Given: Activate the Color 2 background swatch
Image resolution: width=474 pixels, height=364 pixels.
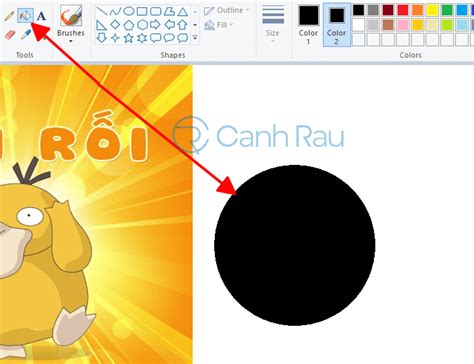Looking at the screenshot, I should (x=336, y=25).
